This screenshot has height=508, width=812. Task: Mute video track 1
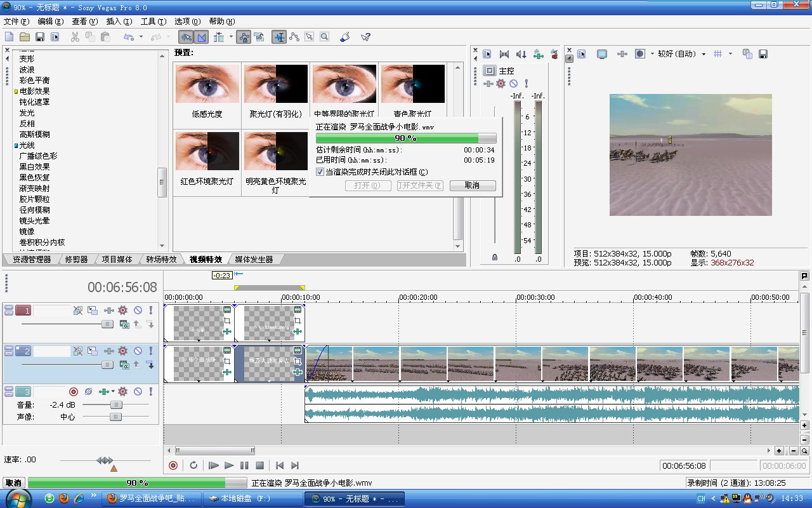tap(138, 311)
